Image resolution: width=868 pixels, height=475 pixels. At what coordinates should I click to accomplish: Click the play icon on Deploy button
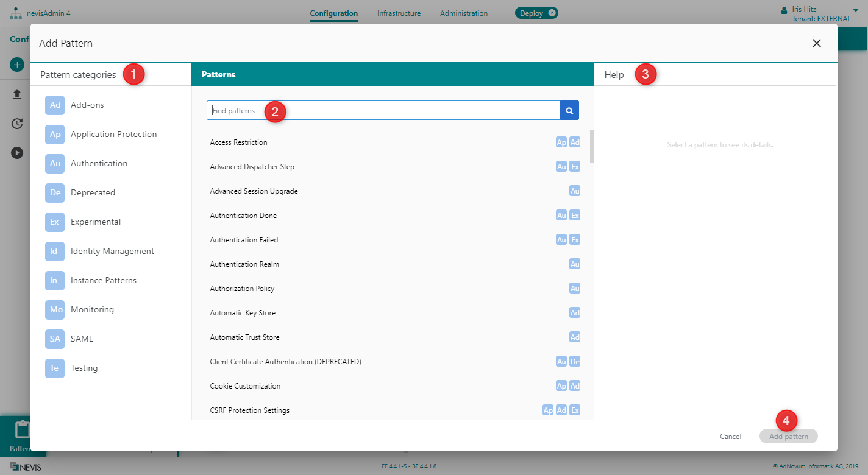click(552, 13)
